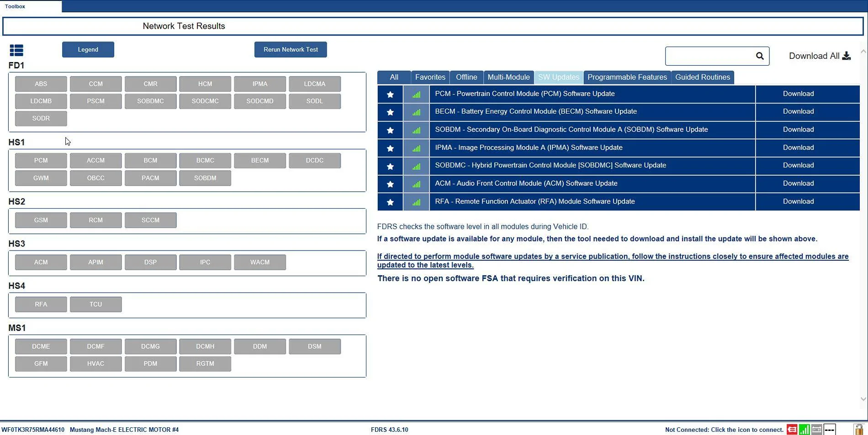Open the service publication instructions link
The height and width of the screenshot is (435, 868).
coord(613,261)
